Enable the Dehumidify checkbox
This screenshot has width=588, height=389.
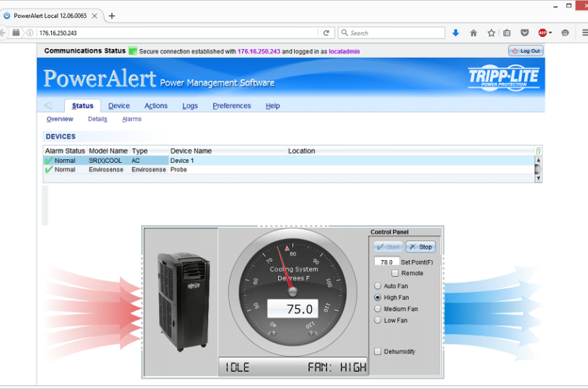pos(378,351)
